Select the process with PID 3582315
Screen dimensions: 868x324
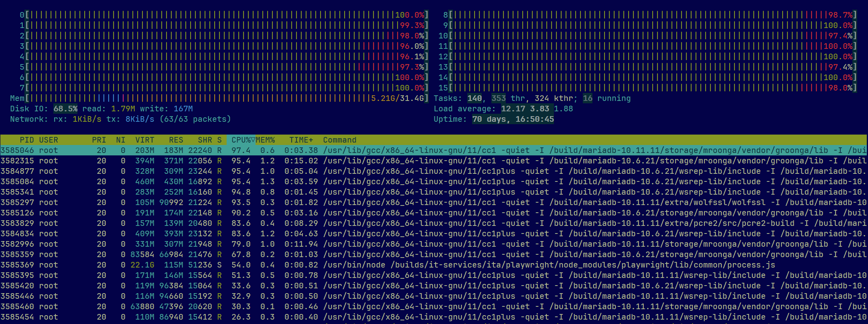tap(434, 161)
